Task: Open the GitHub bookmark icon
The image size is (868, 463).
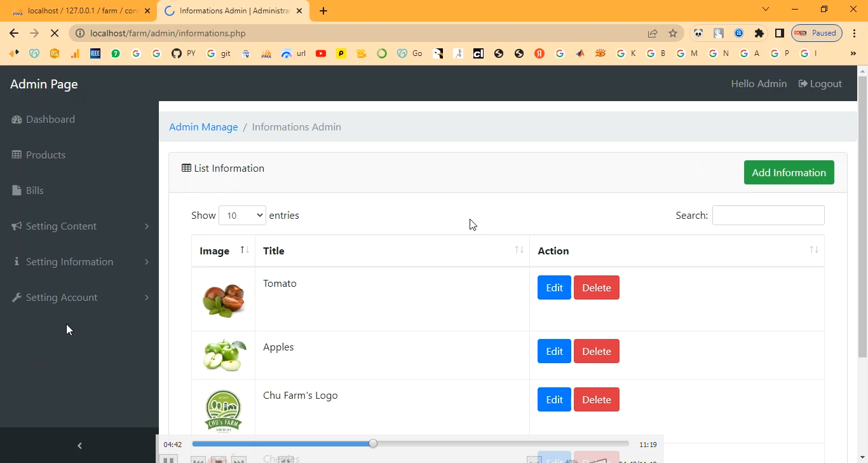Action: [177, 53]
